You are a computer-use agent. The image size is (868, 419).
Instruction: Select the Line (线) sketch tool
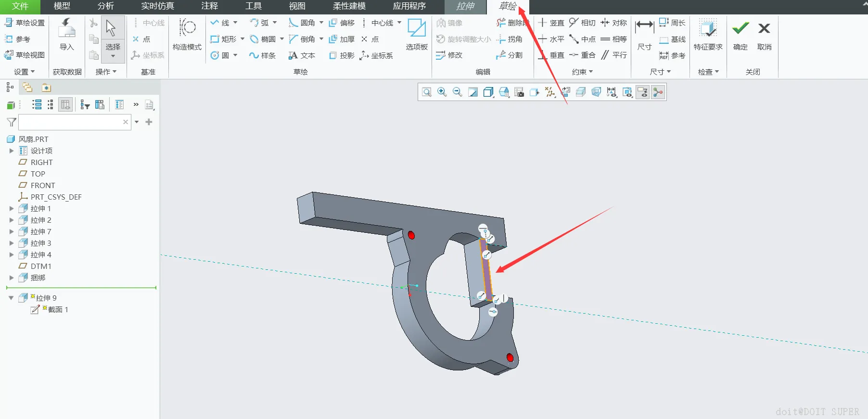coord(220,23)
